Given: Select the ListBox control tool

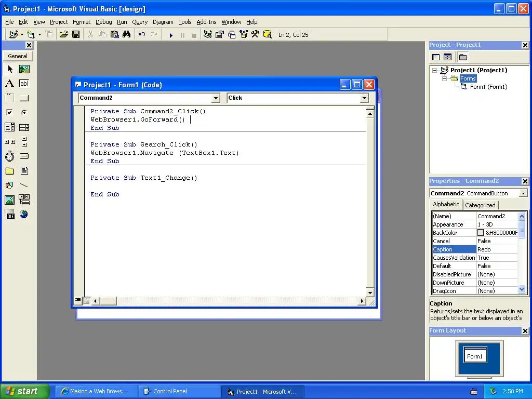Looking at the screenshot, I should pos(24,127).
